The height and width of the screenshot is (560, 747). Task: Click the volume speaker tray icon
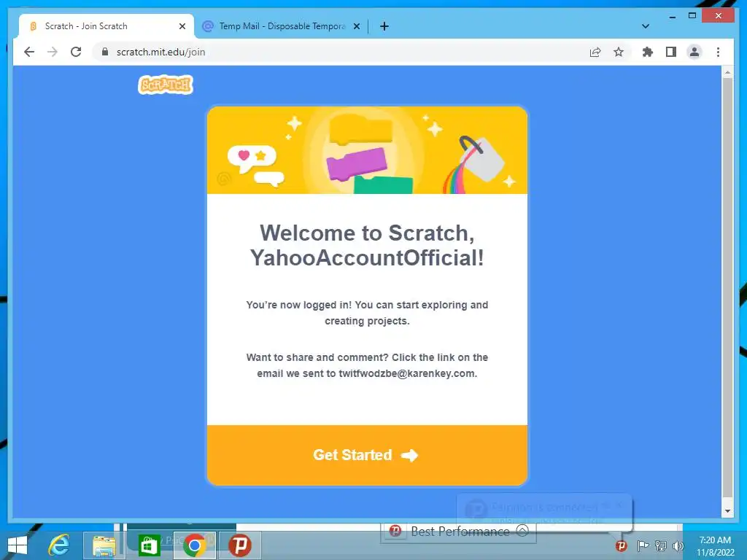(678, 545)
